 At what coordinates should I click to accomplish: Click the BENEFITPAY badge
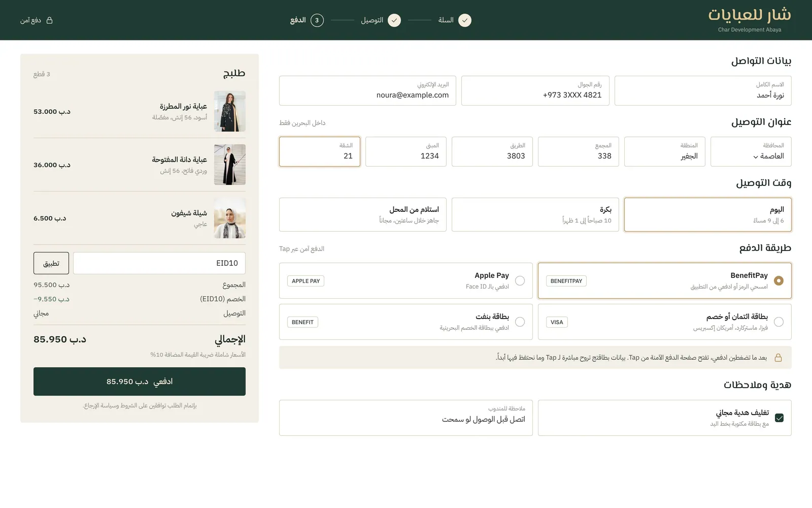(566, 281)
